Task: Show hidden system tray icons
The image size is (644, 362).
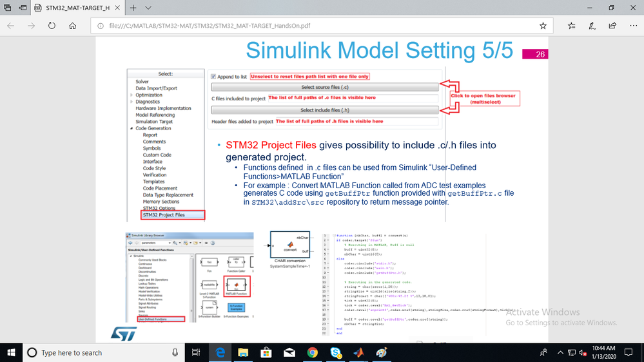Action: [560, 352]
